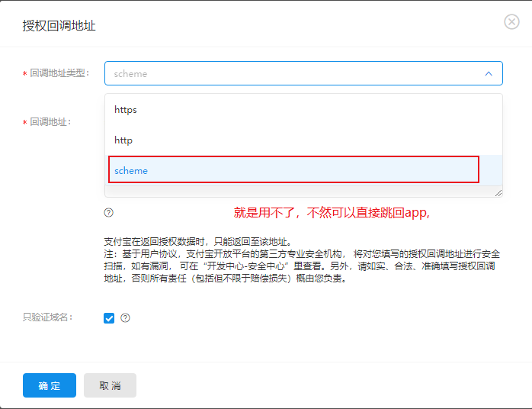Image resolution: width=532 pixels, height=409 pixels.
Task: Click the 只验证域名 label text
Action: pos(48,317)
